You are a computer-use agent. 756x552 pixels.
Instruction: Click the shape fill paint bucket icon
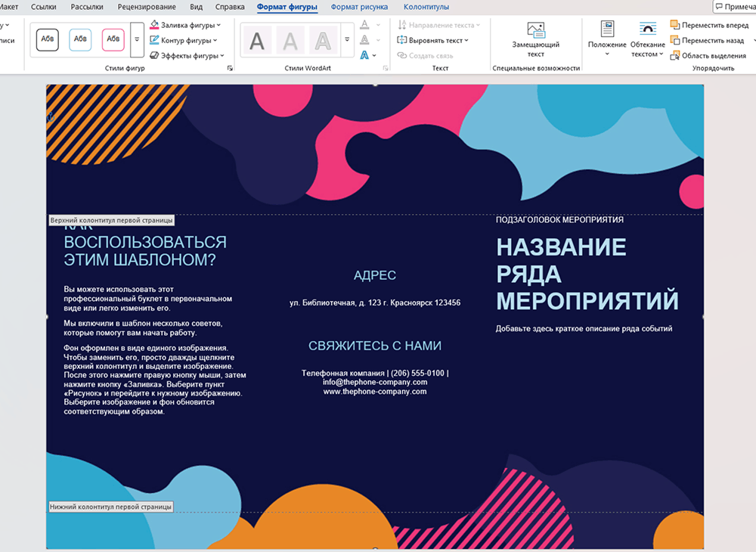click(154, 25)
